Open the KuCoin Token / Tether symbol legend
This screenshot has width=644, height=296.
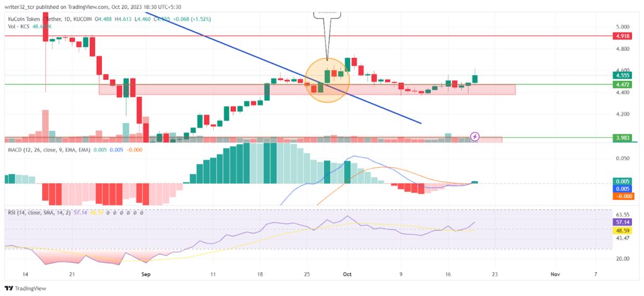[x=50, y=19]
